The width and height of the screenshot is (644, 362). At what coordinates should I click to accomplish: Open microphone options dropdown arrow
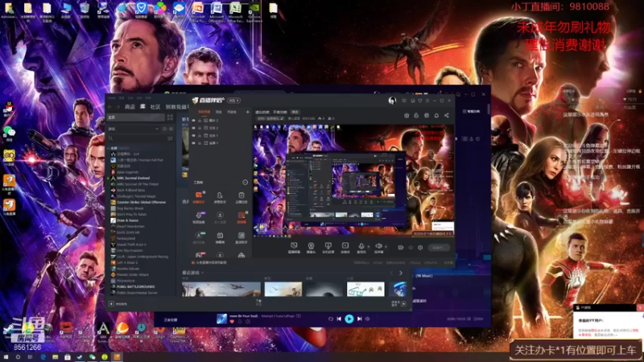click(x=368, y=246)
